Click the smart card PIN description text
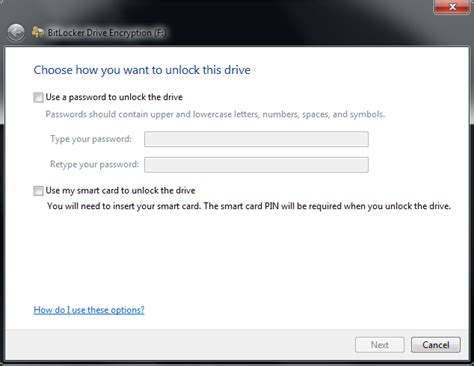Image resolution: width=474 pixels, height=366 pixels. (249, 206)
